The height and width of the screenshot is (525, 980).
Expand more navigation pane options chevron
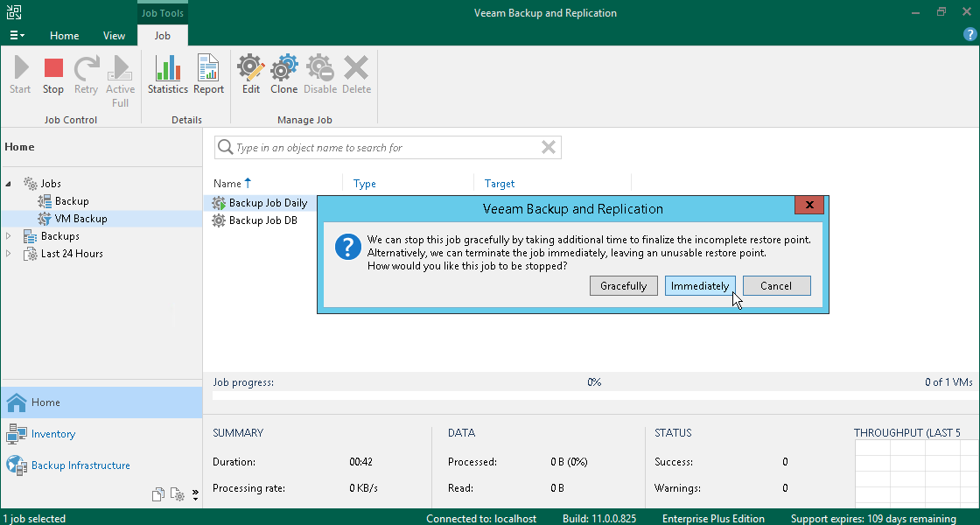click(195, 495)
